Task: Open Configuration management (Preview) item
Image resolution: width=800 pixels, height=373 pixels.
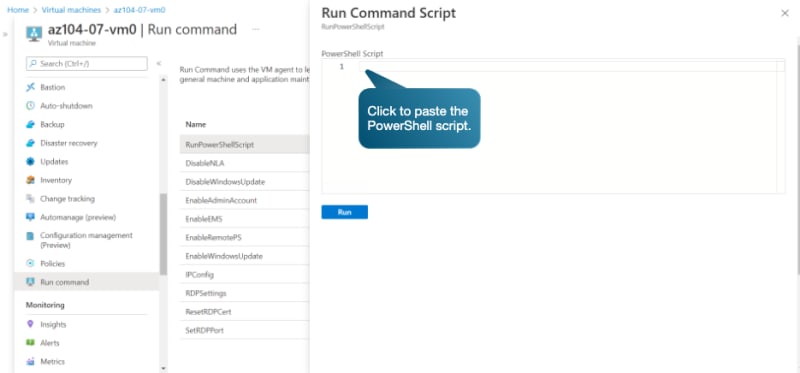Action: [x=86, y=240]
